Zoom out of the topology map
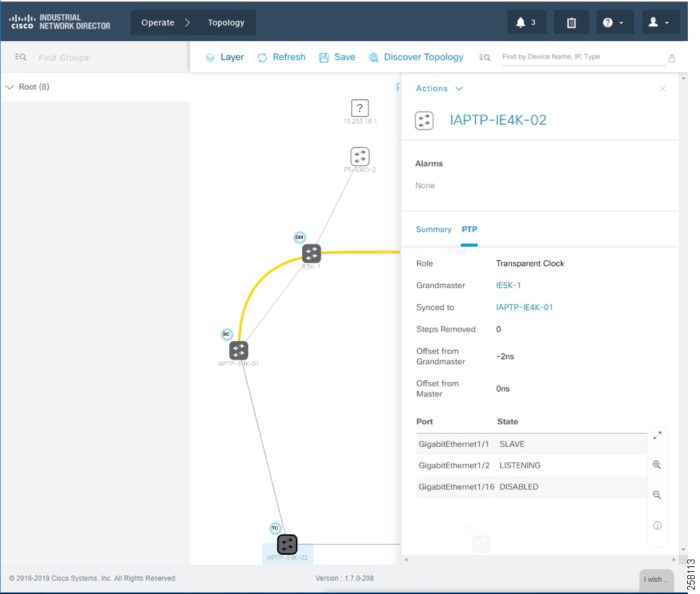Image resolution: width=700 pixels, height=594 pixels. coord(657,494)
